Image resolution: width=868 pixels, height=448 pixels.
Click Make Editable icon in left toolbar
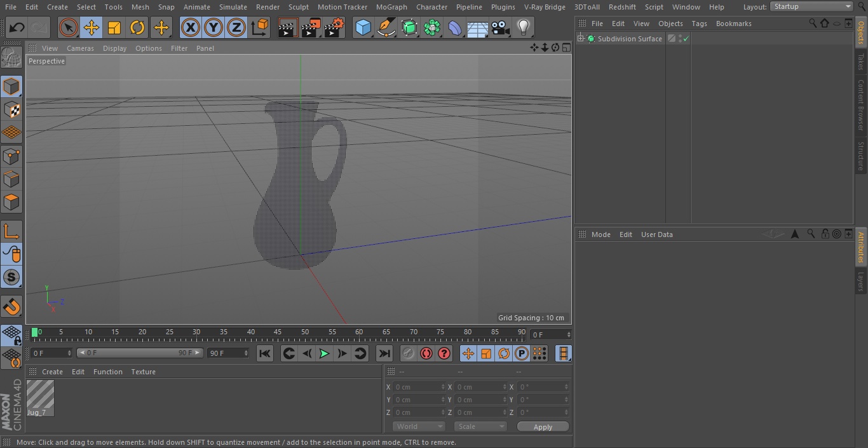[11, 58]
